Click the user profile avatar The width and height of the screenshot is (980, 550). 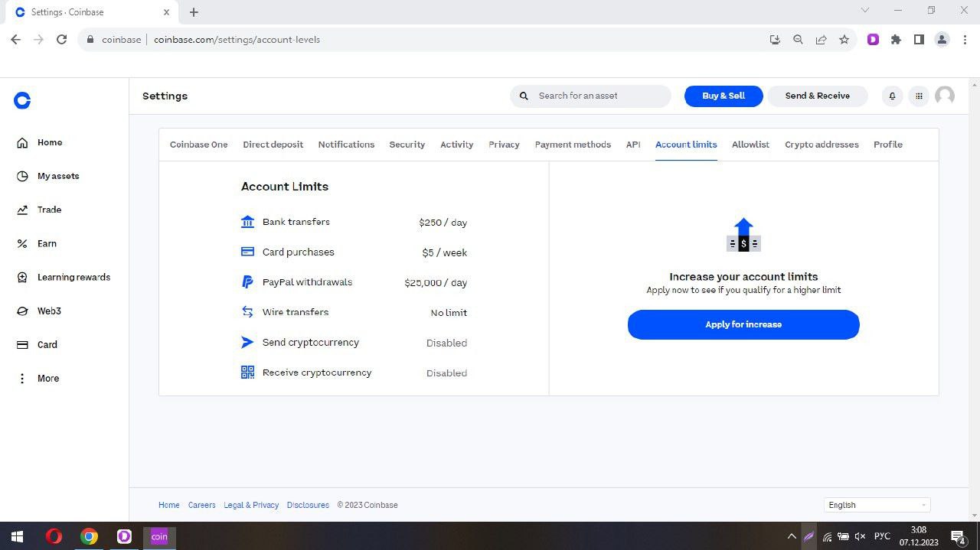(945, 96)
